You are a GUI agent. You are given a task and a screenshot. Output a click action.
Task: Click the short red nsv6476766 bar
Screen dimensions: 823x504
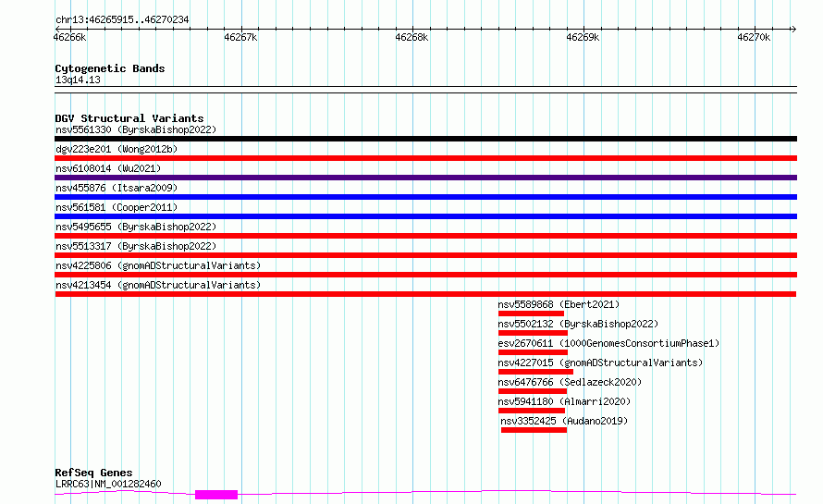coord(533,391)
